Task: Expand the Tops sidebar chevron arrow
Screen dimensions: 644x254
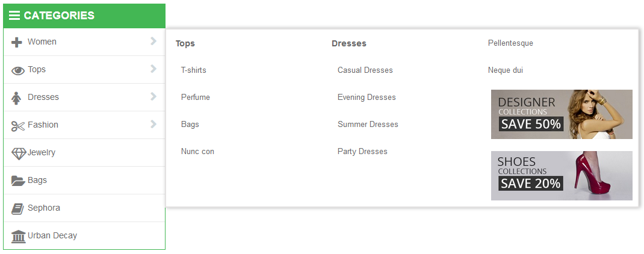Action: [x=153, y=68]
